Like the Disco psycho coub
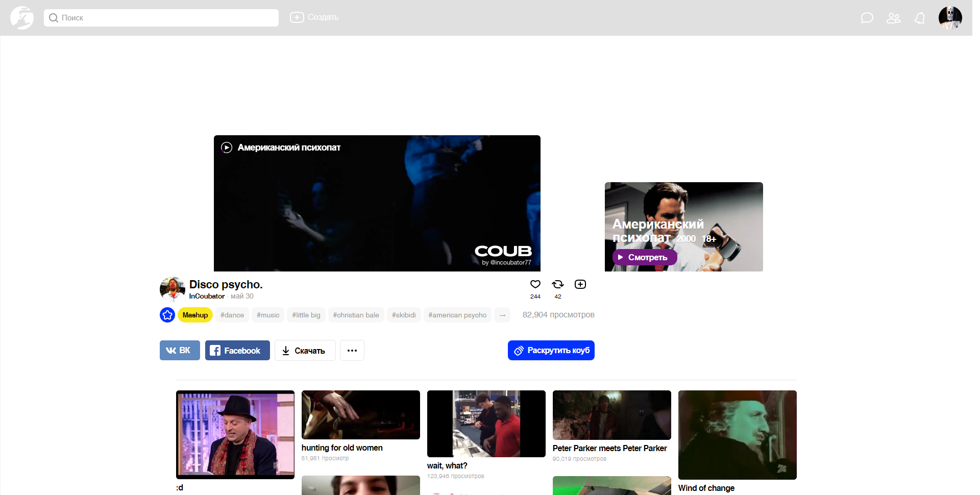980x495 pixels. (535, 285)
